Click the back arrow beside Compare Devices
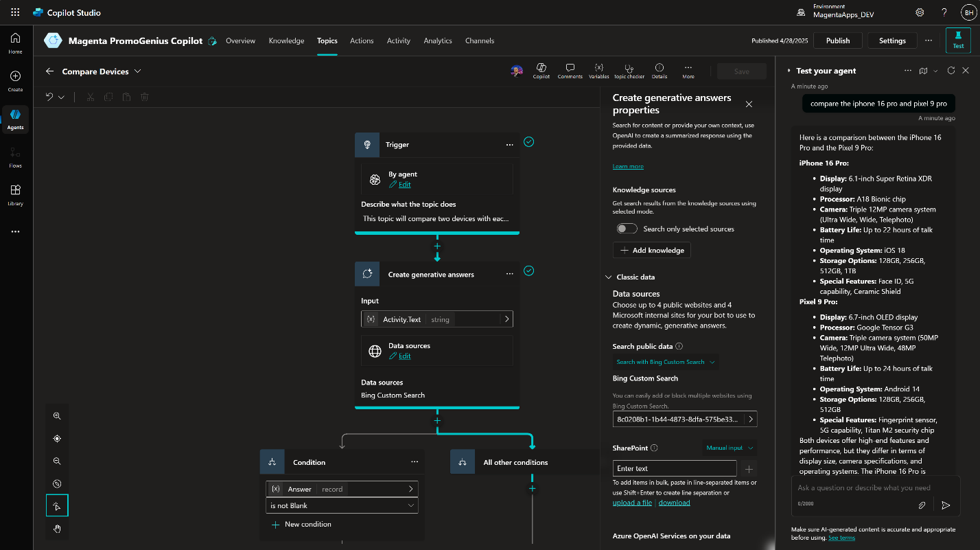Viewport: 980px width, 550px height. [x=49, y=71]
